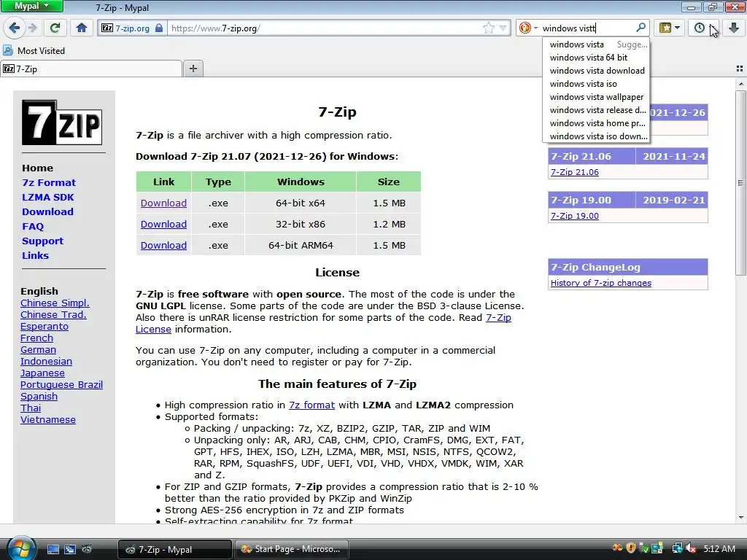Run search with the magnifying glass
Image resolution: width=747 pixels, height=560 pixels.
click(640, 28)
